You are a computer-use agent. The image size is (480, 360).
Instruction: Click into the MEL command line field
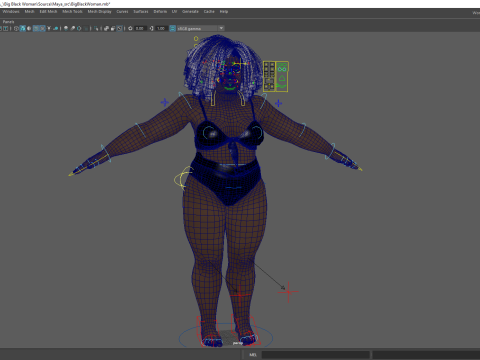tap(316, 355)
